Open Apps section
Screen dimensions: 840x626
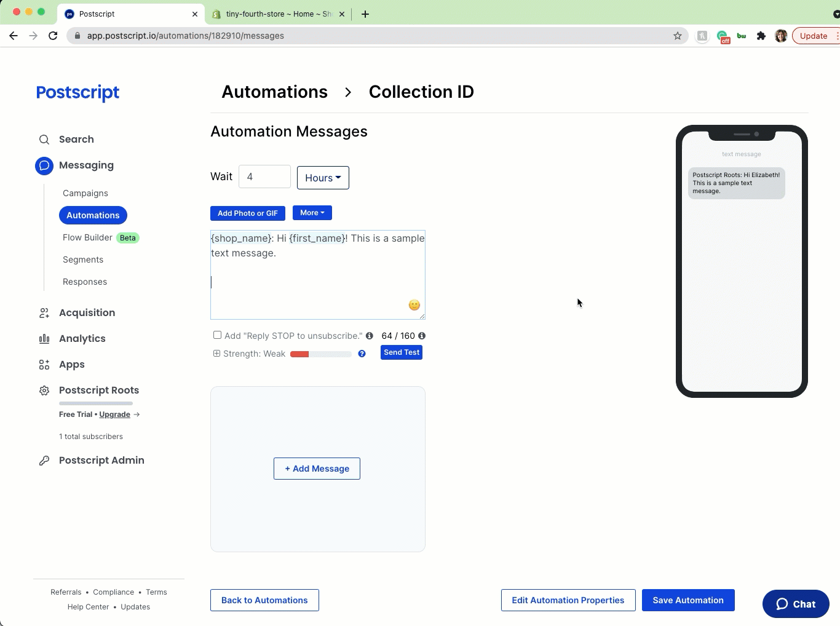[72, 365]
